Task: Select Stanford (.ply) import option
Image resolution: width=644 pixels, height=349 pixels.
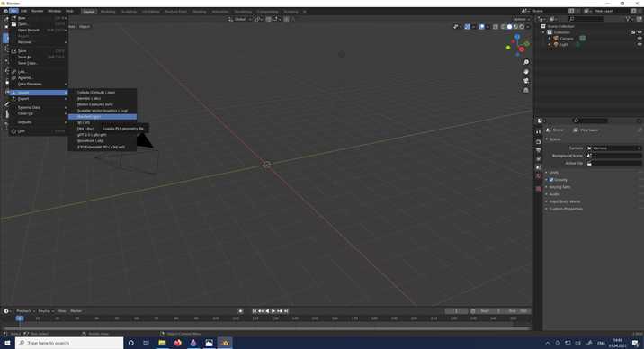Action: [103, 117]
